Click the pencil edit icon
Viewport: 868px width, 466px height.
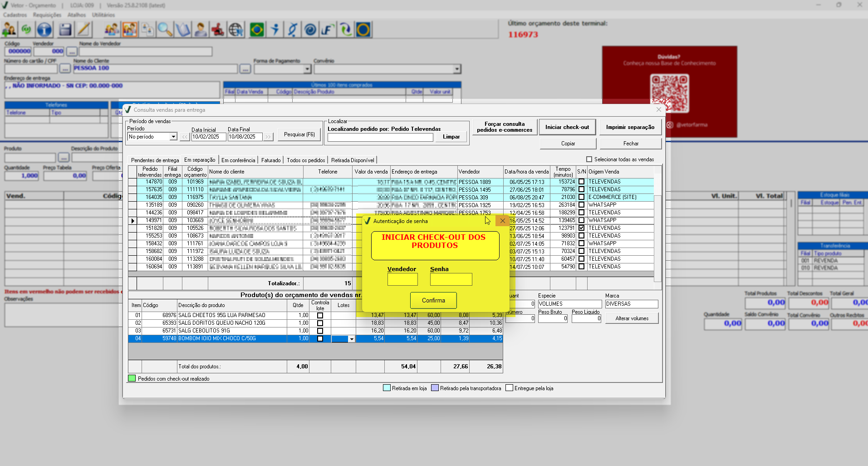[83, 30]
